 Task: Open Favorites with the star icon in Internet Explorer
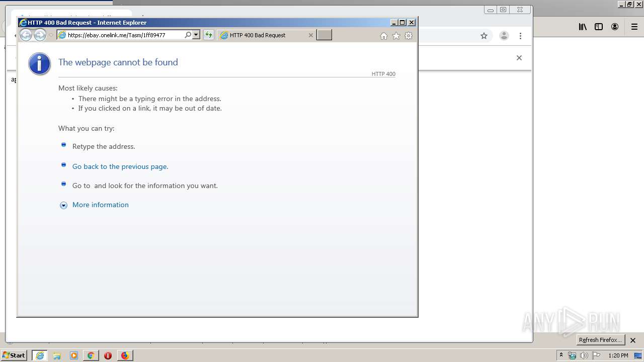(x=396, y=36)
